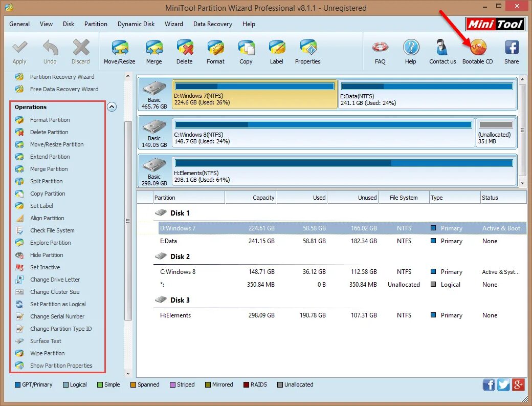Click Wipe Partition in Operations

tap(47, 353)
